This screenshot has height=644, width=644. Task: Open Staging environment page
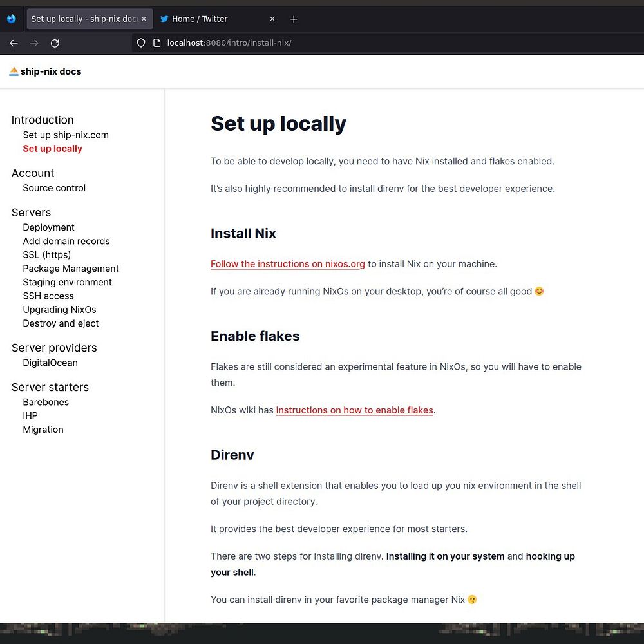click(68, 282)
